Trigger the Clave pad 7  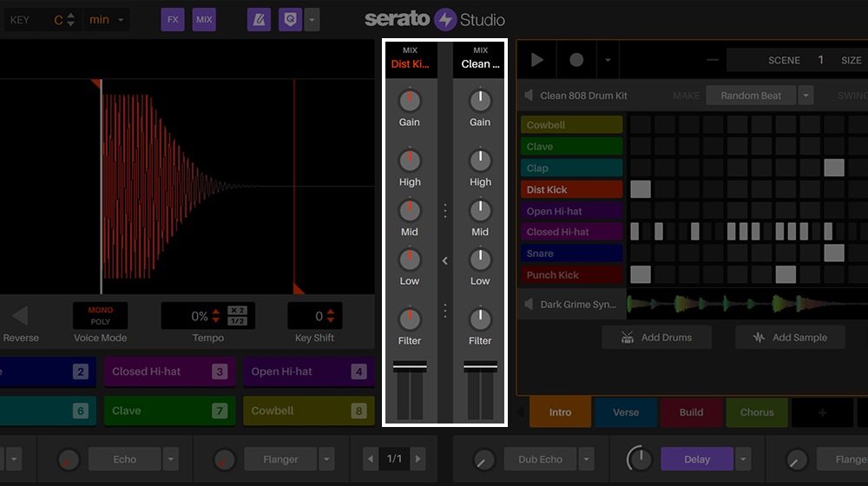pos(170,410)
